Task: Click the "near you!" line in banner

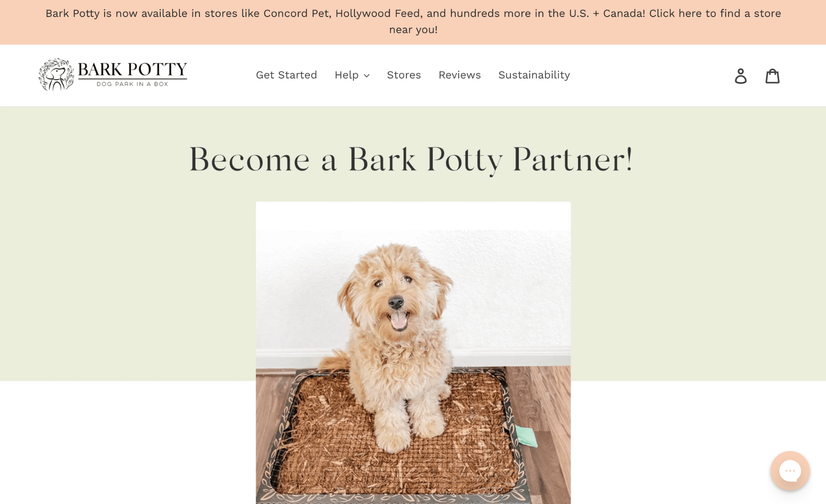Action: (413, 30)
